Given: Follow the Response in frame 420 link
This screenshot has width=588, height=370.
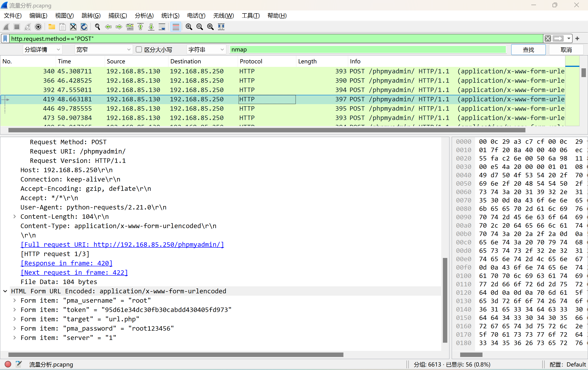Looking at the screenshot, I should [66, 263].
